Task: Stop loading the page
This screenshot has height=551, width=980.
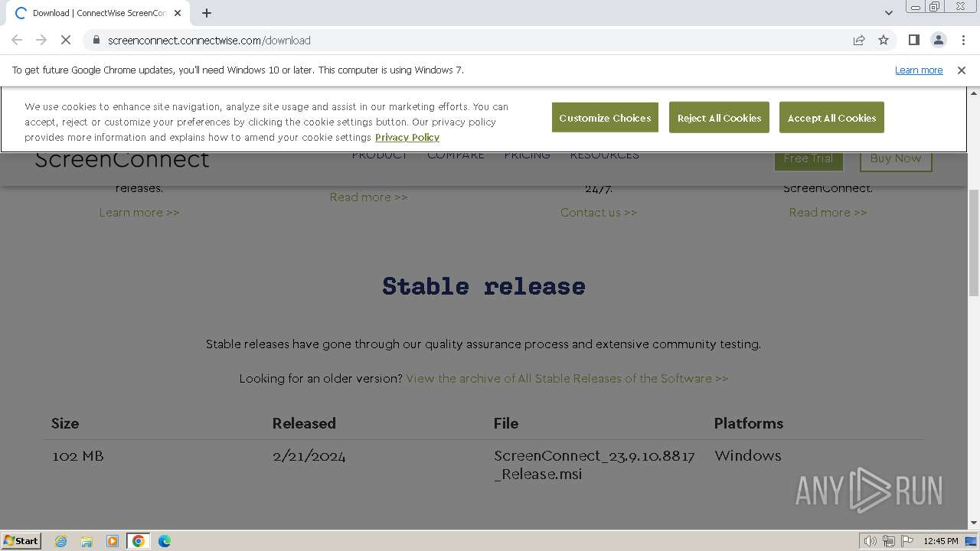Action: pyautogui.click(x=66, y=41)
